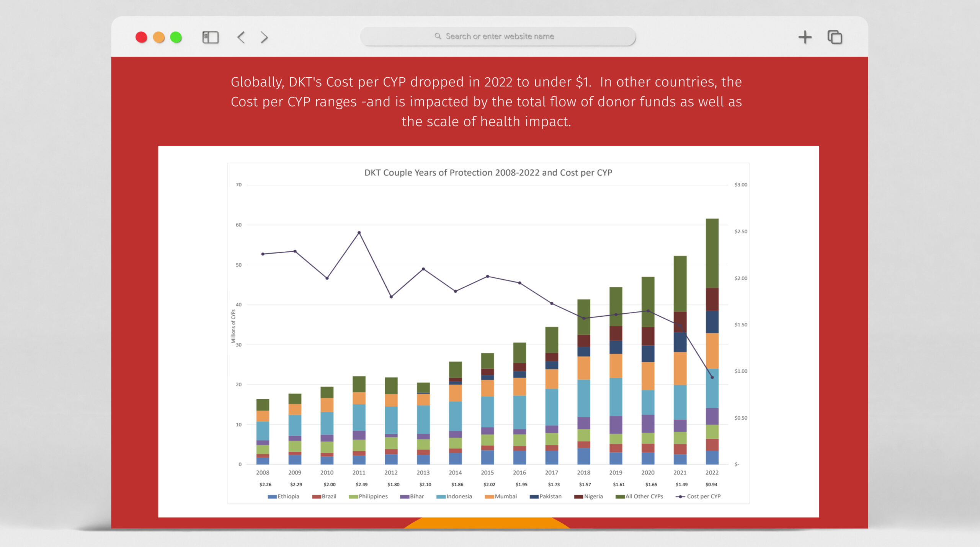Click the forward navigation arrow

tap(264, 37)
